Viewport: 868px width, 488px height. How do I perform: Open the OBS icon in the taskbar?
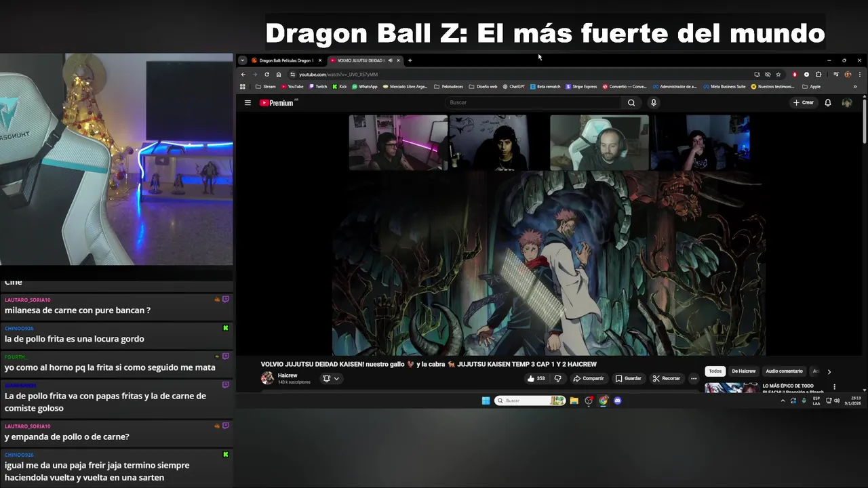click(x=589, y=401)
